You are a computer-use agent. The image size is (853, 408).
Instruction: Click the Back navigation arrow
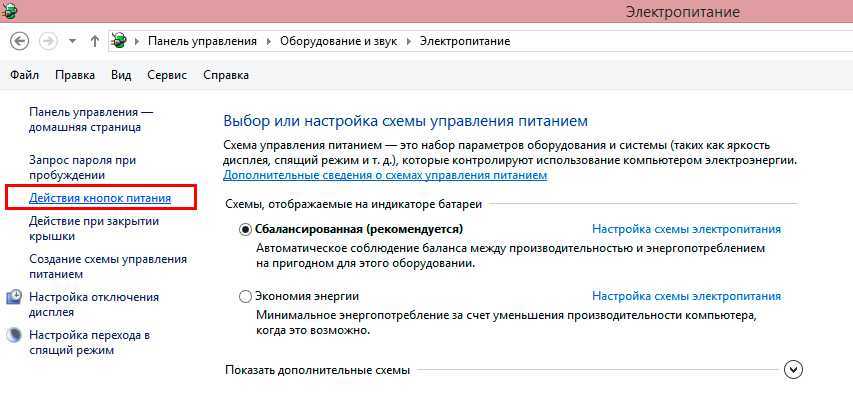pos(19,41)
